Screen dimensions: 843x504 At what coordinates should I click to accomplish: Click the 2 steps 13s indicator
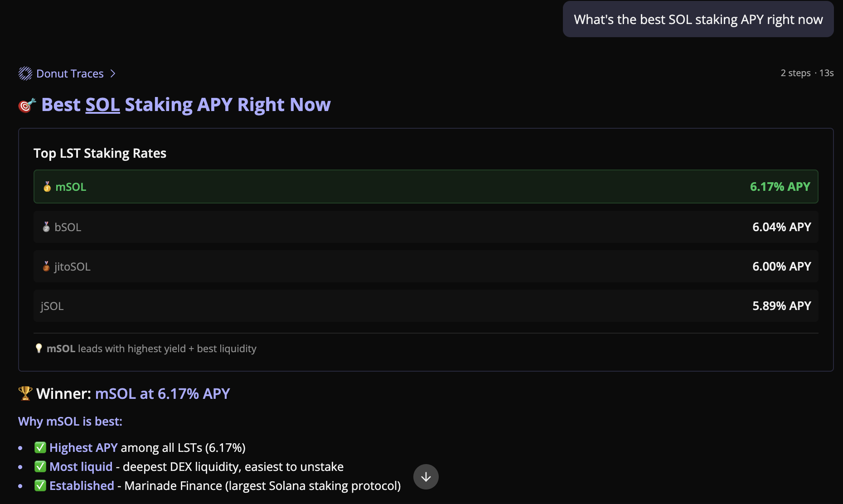(x=807, y=73)
